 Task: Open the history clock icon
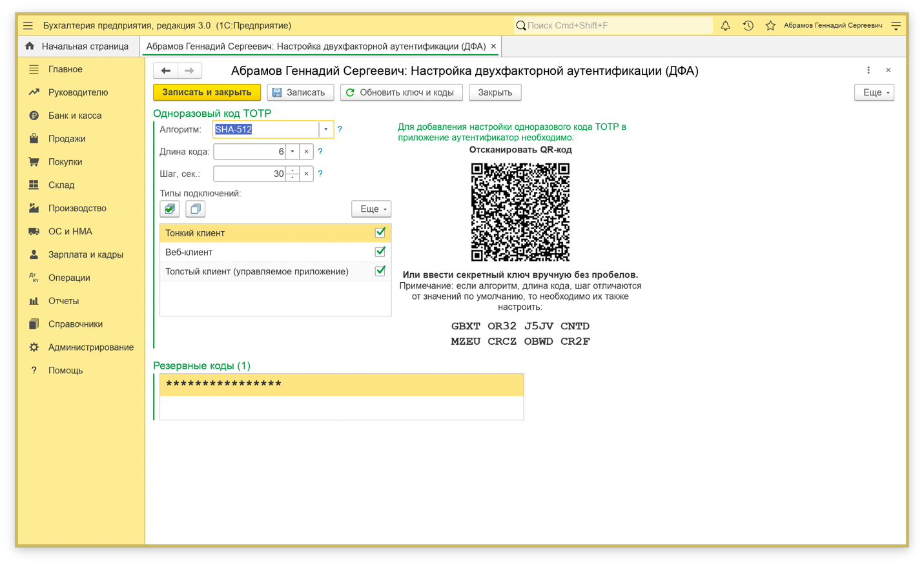click(x=748, y=26)
